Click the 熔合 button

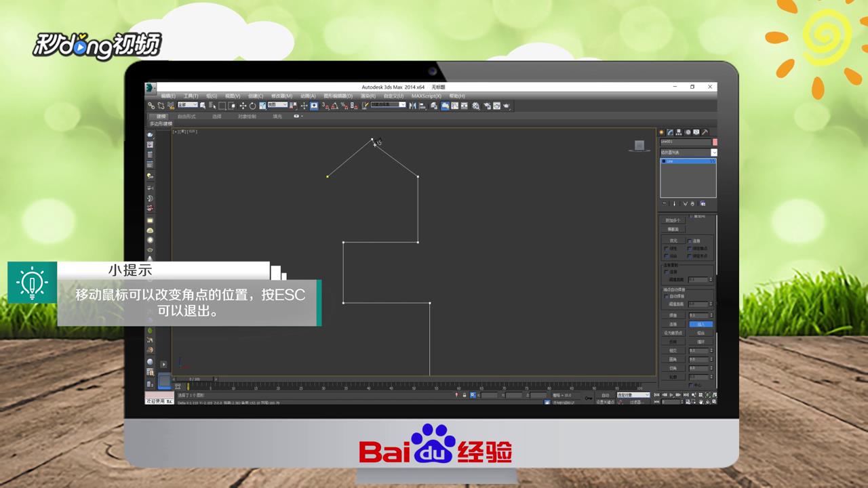tap(701, 333)
